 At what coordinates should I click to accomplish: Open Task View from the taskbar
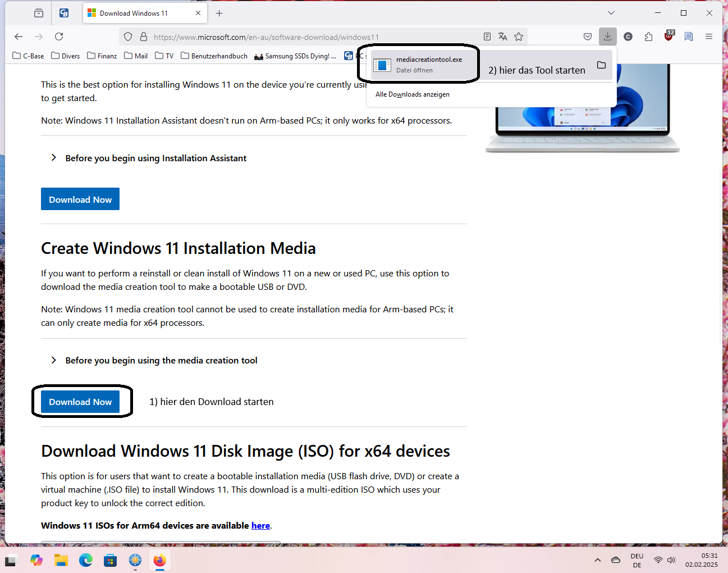[12, 560]
